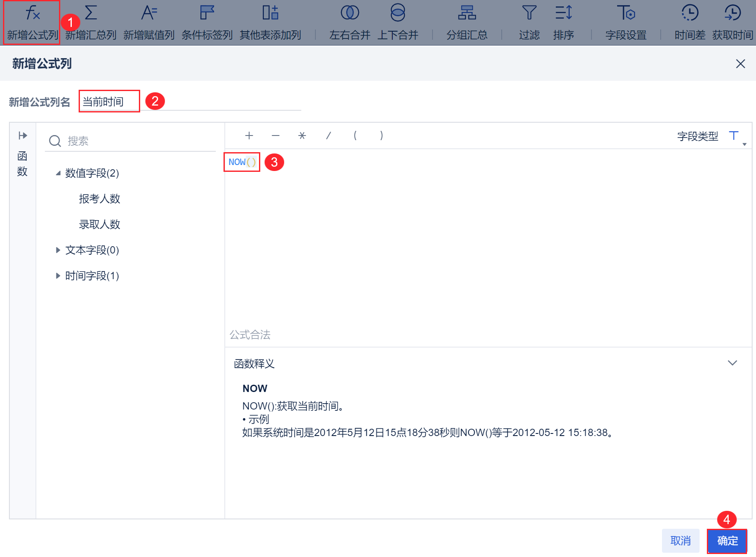756x557 pixels.
Task: Insert the minus operator
Action: [x=276, y=136]
